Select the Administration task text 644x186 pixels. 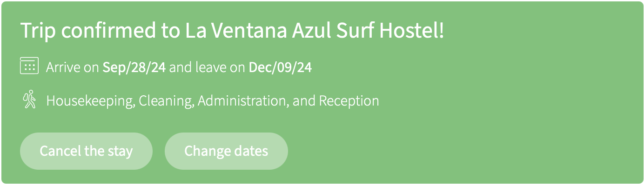tap(243, 100)
